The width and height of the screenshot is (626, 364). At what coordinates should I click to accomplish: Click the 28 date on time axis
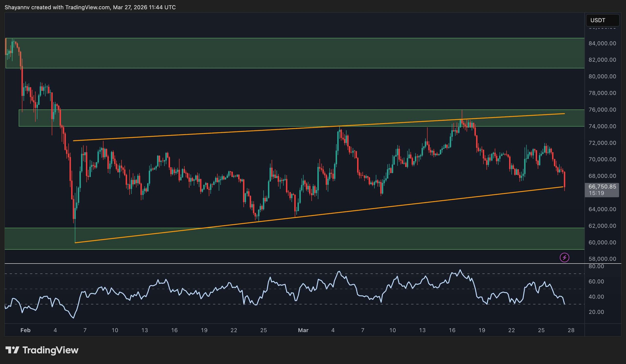pos(571,330)
